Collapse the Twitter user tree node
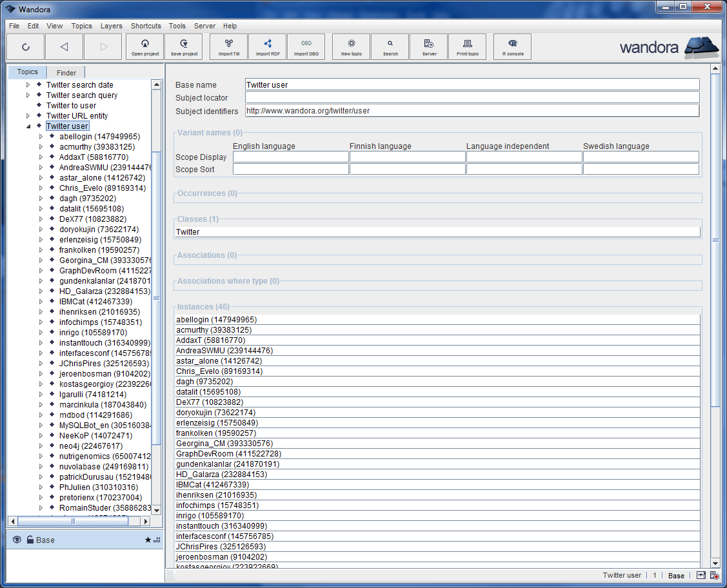 tap(28, 126)
